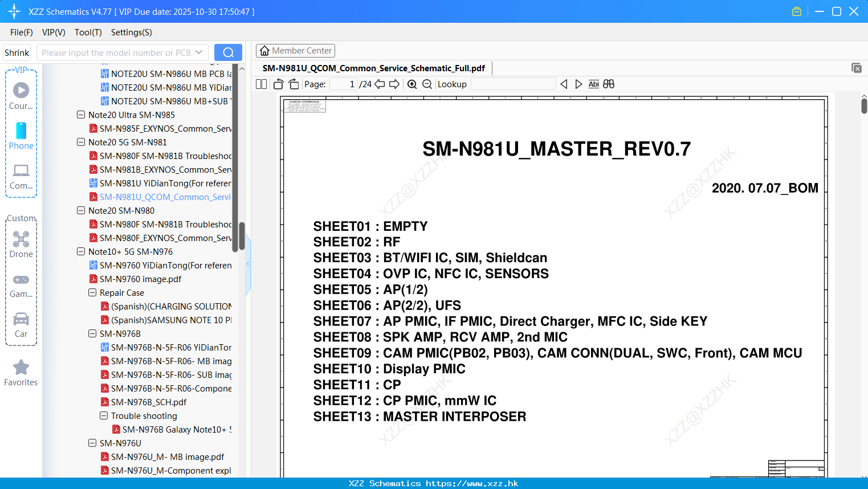Click the Lookup text field
Image resolution: width=868 pixels, height=489 pixels.
(513, 84)
